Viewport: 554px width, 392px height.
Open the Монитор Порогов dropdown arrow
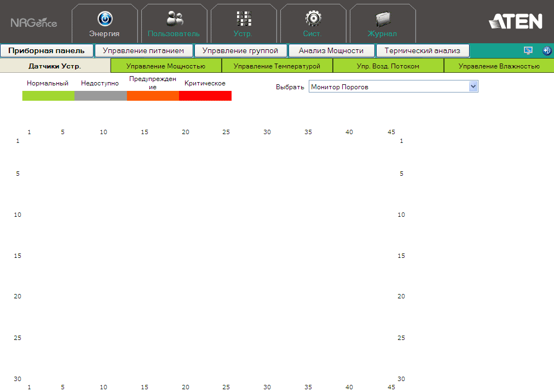(473, 87)
